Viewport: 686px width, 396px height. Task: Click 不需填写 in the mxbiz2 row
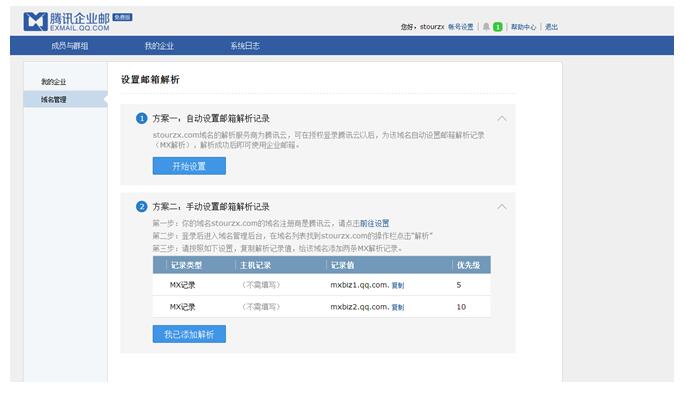261,307
